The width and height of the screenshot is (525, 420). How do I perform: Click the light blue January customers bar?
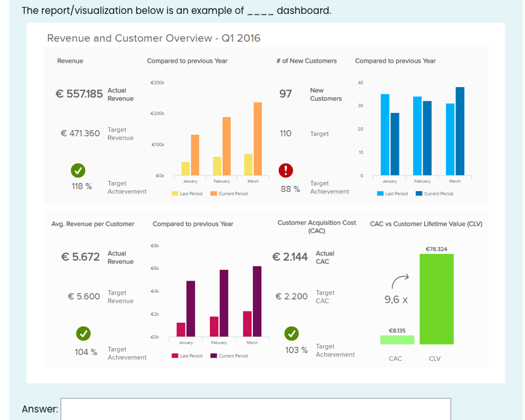385,134
